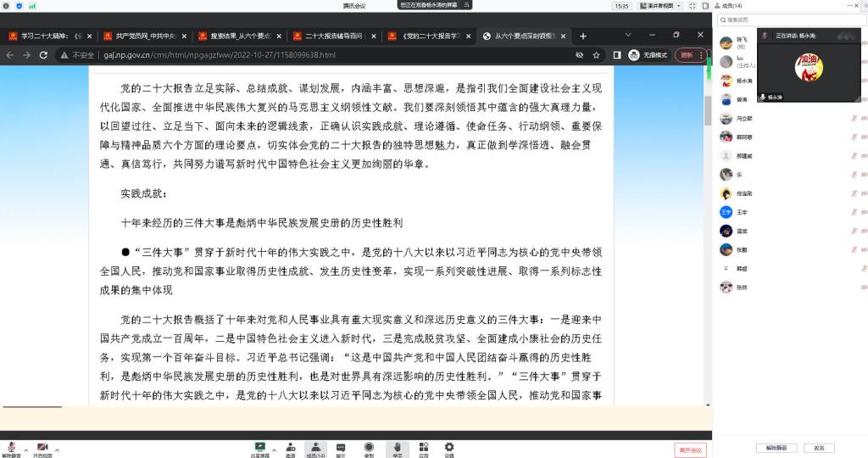
Task: Open the chat icon
Action: [x=341, y=447]
